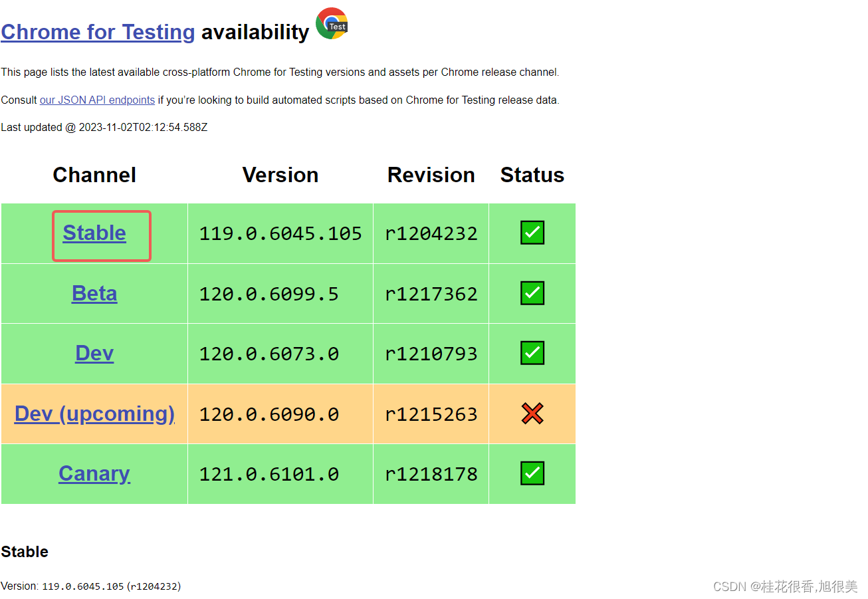This screenshot has height=599, width=868.
Task: Go to the Stable channel link
Action: [94, 233]
